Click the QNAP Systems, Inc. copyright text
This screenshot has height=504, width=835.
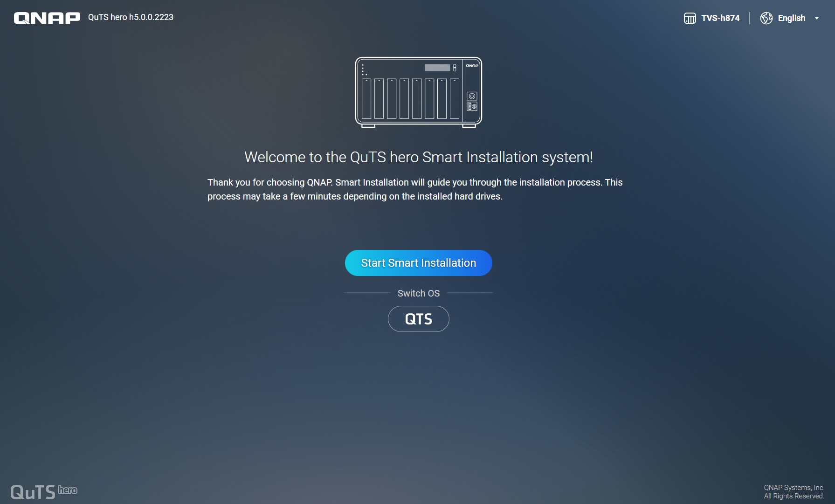click(x=794, y=492)
